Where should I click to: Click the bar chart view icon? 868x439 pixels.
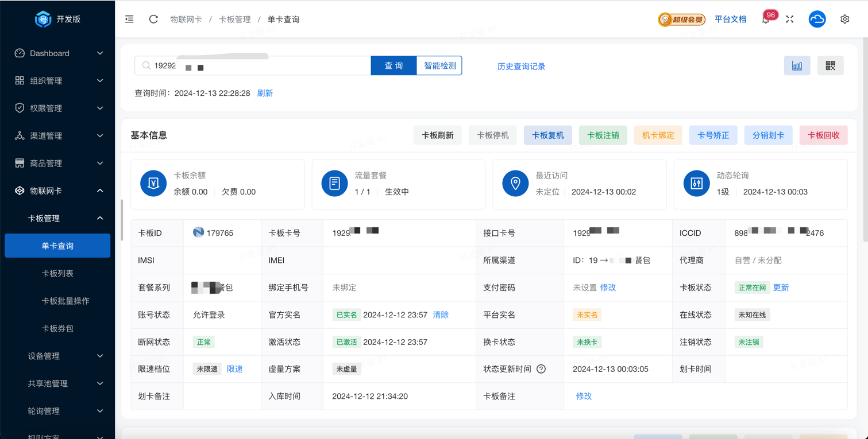pyautogui.click(x=797, y=66)
